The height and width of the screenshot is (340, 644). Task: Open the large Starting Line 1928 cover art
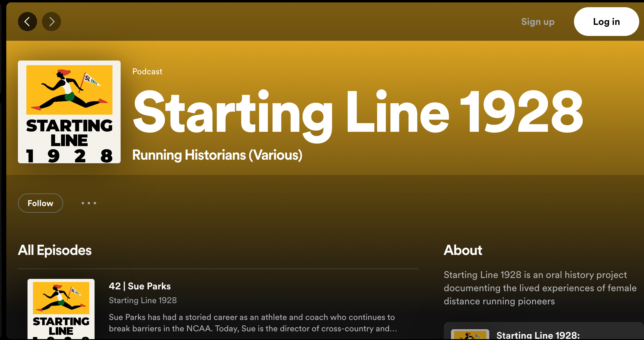[69, 112]
